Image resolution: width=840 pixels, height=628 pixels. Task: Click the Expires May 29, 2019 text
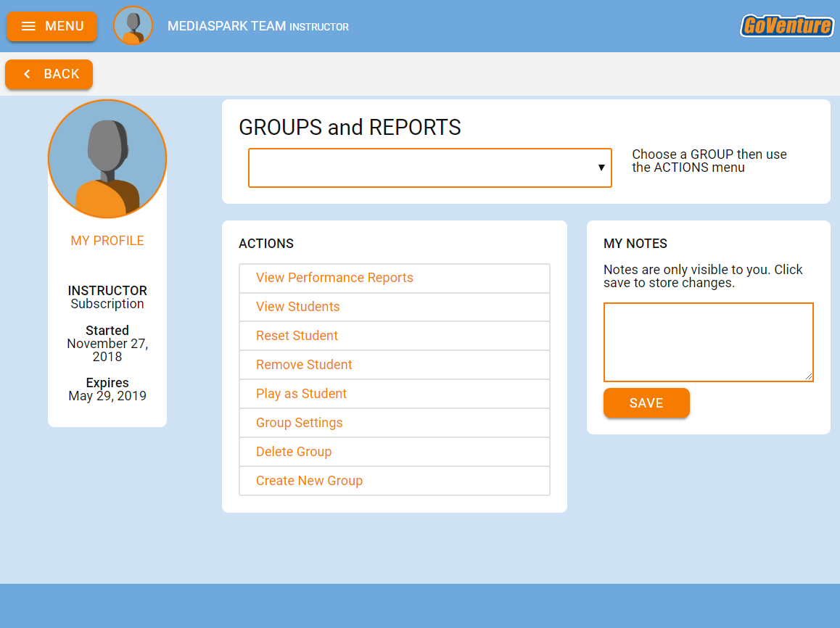[107, 389]
